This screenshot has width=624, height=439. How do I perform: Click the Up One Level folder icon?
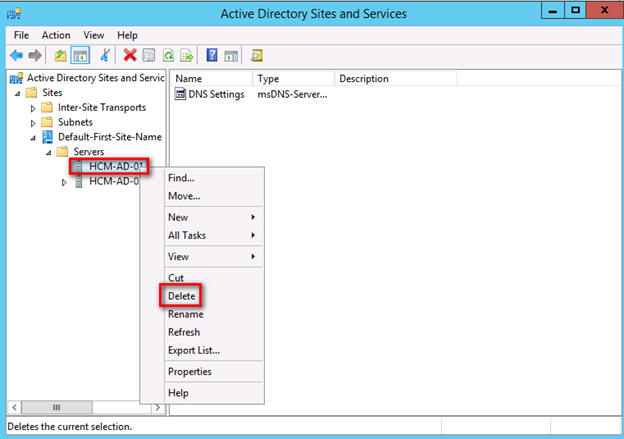point(60,55)
